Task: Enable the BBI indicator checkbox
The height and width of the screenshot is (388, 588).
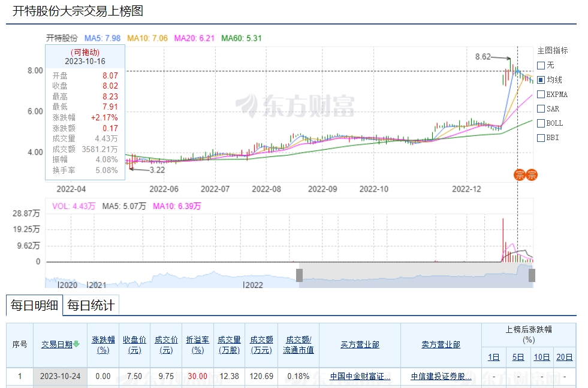Action: [541, 137]
